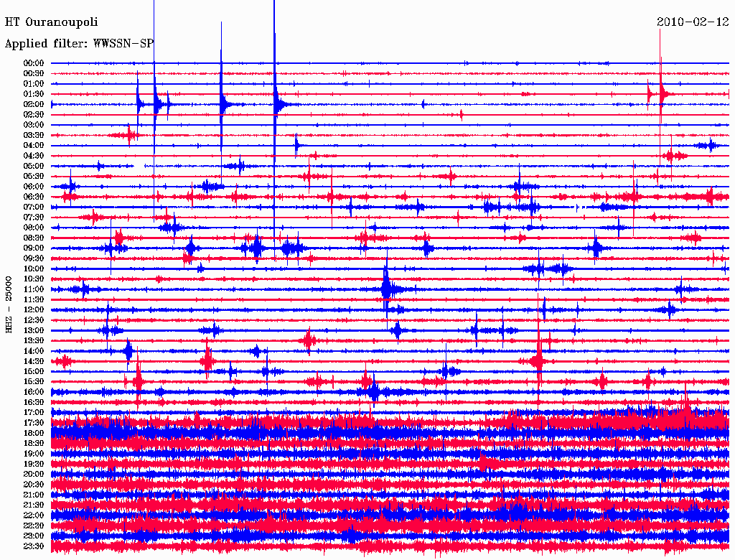Click the '20:00' time label
Image resolution: width=735 pixels, height=560 pixels.
click(33, 474)
